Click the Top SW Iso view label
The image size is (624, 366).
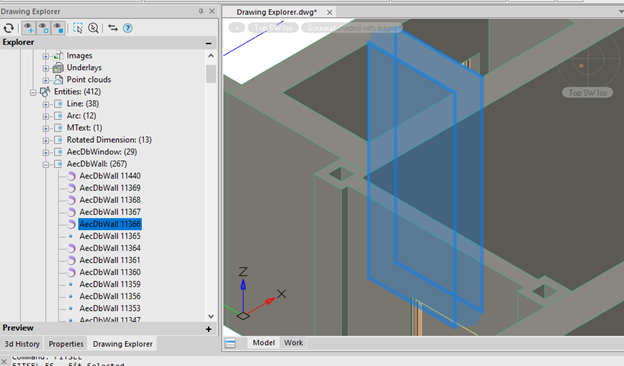point(273,28)
